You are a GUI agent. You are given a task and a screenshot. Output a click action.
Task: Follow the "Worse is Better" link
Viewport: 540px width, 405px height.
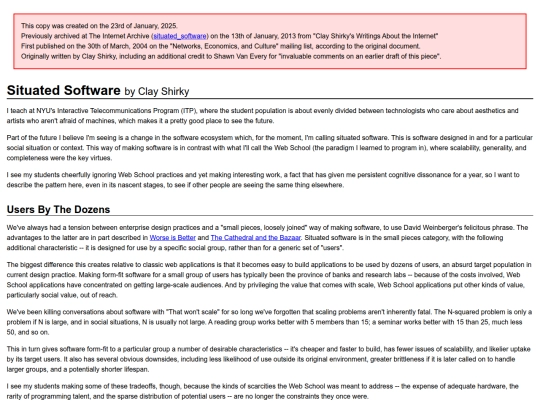tap(173, 238)
